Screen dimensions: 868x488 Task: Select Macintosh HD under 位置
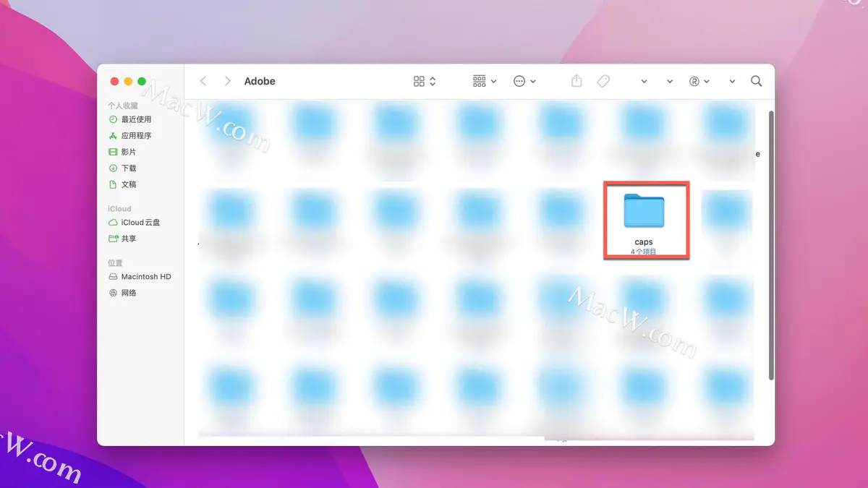[x=147, y=276]
